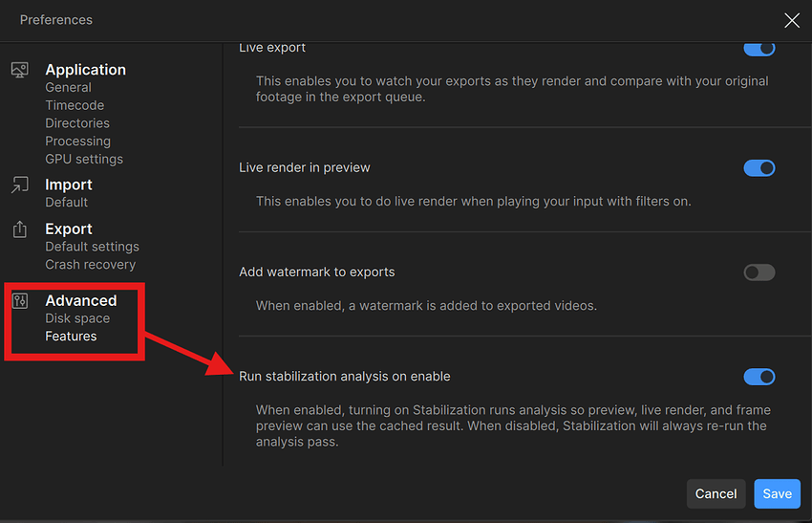This screenshot has width=812, height=523.
Task: Select Features under Advanced
Action: pos(71,337)
